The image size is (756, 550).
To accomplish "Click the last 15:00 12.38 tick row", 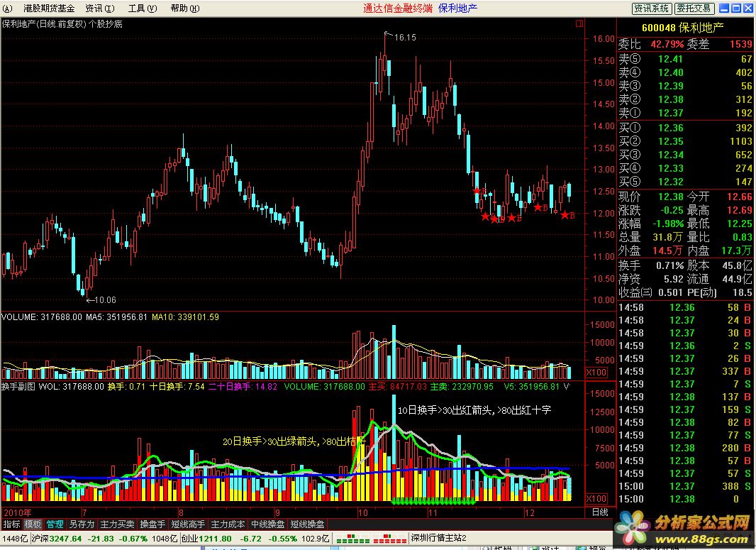I will coord(685,500).
